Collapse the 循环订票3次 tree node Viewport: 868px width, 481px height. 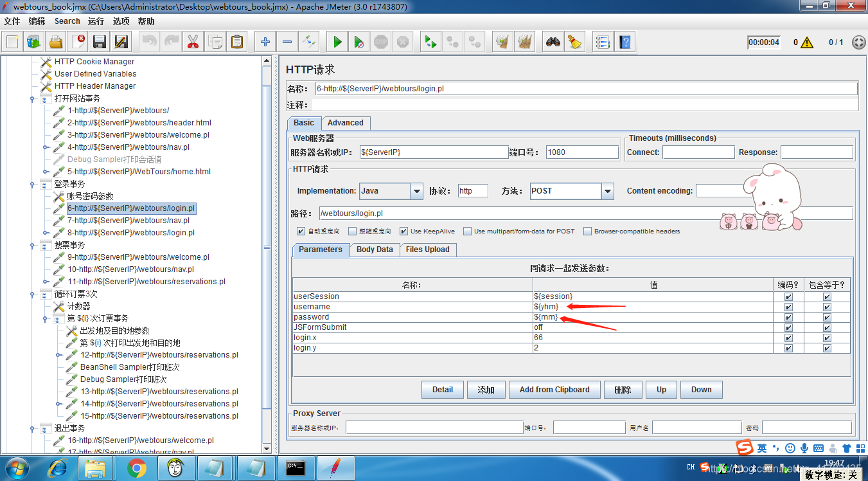[32, 295]
